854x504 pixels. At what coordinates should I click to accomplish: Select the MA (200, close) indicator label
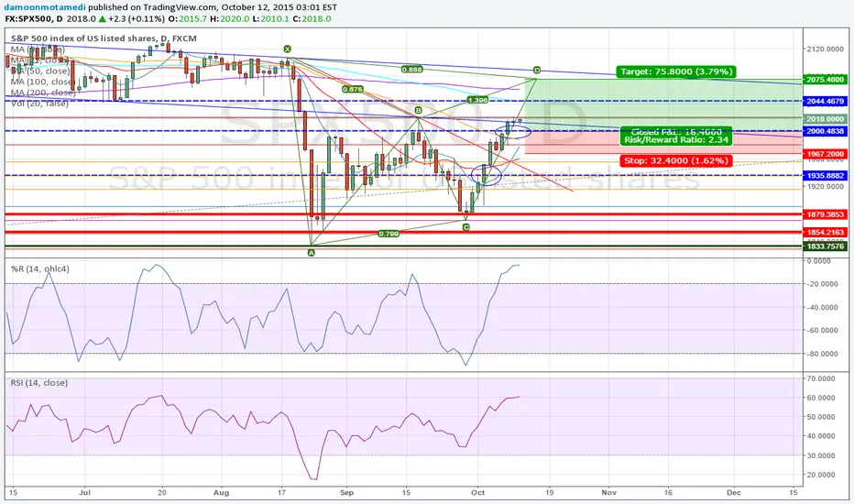pos(42,93)
